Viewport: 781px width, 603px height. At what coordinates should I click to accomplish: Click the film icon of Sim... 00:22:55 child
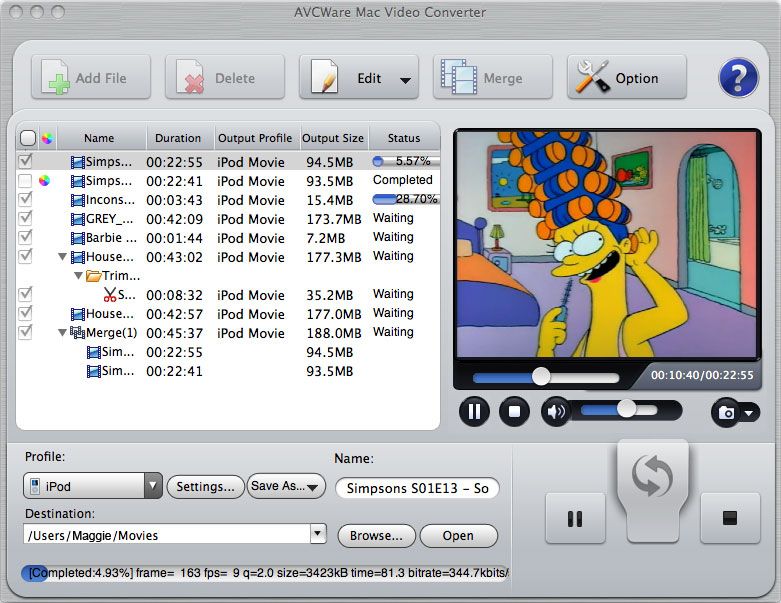click(x=94, y=353)
